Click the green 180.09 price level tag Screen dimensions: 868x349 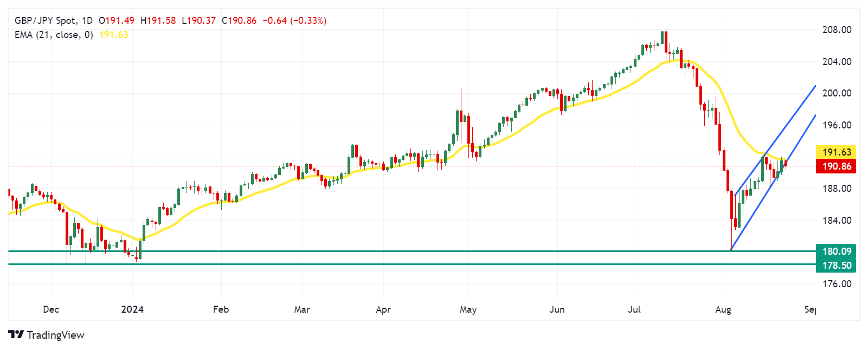click(x=835, y=251)
